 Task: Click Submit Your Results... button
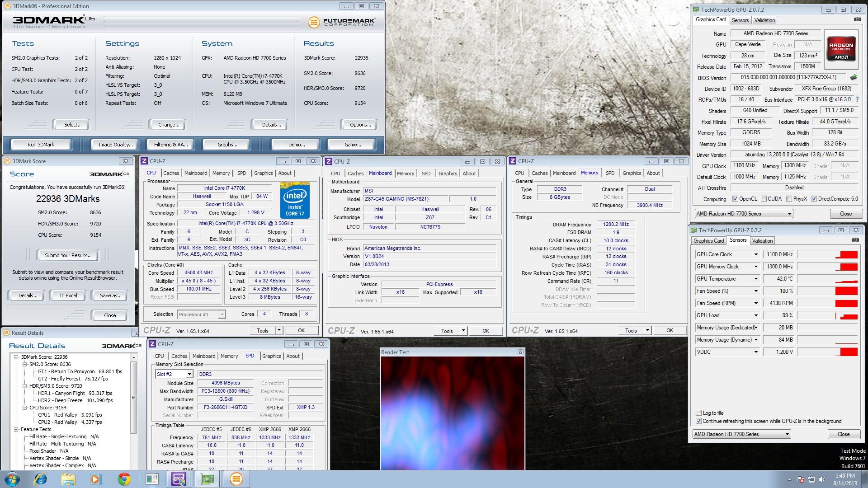[x=68, y=255]
